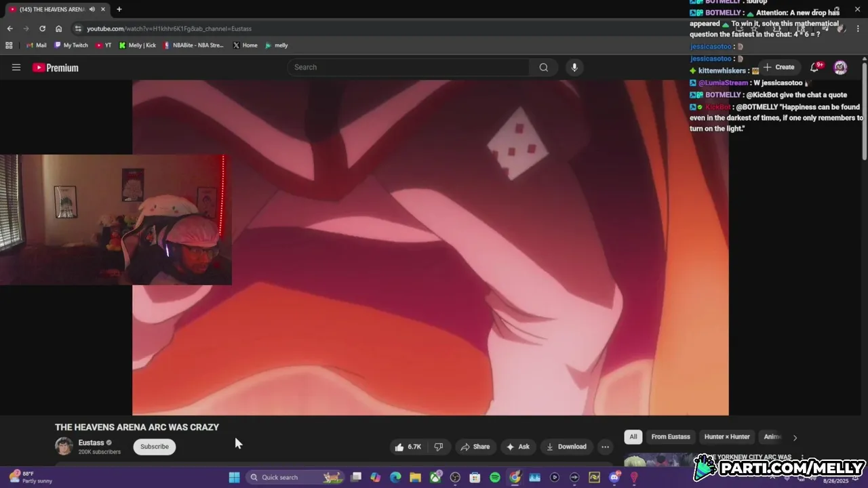868x488 pixels.
Task: Dislike the video with thumbs down
Action: coord(439,447)
